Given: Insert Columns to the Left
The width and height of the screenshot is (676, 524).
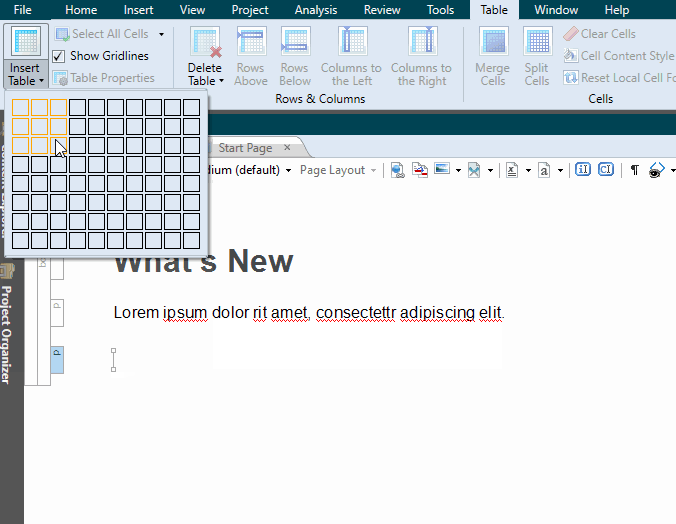Looking at the screenshot, I should pyautogui.click(x=351, y=55).
